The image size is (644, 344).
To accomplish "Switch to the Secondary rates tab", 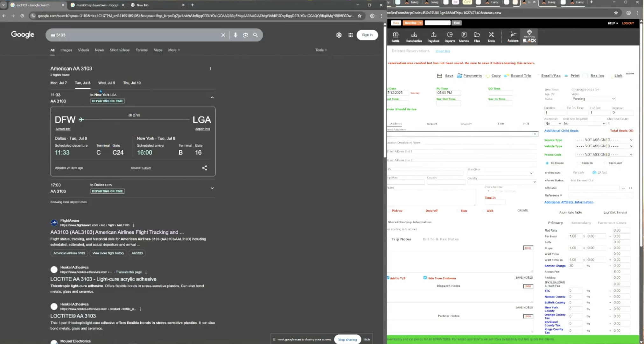I will 581,223.
